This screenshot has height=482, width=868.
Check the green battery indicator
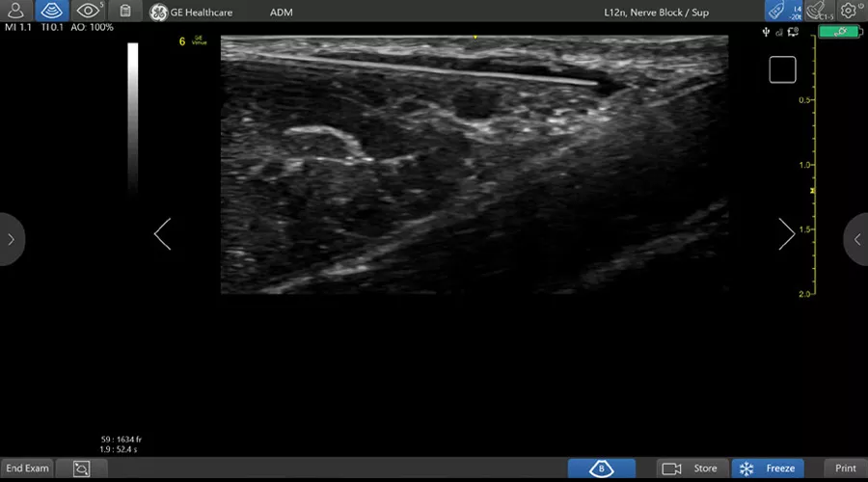click(840, 32)
